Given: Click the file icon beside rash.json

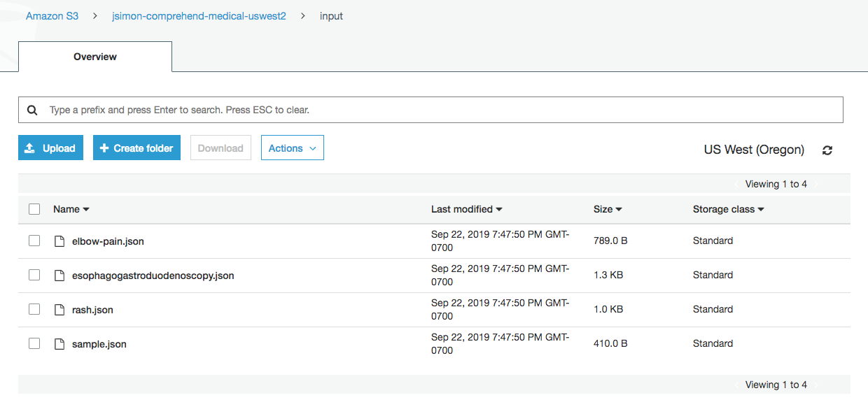Looking at the screenshot, I should point(59,310).
